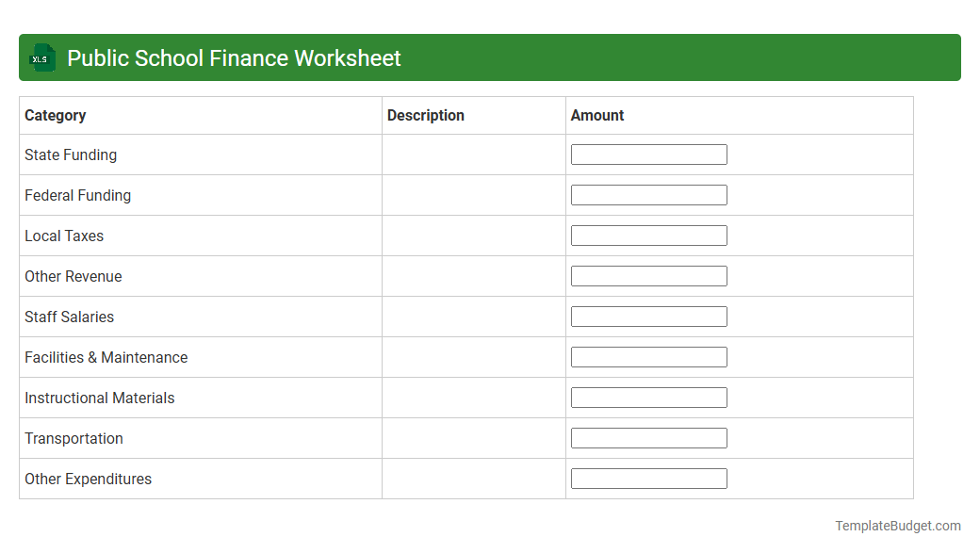Click the XLS file icon in the header
The width and height of the screenshot is (980, 553).
(x=41, y=57)
